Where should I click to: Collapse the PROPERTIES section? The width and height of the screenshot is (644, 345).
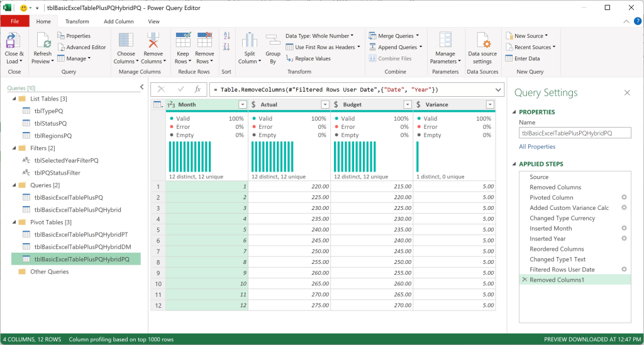point(514,112)
